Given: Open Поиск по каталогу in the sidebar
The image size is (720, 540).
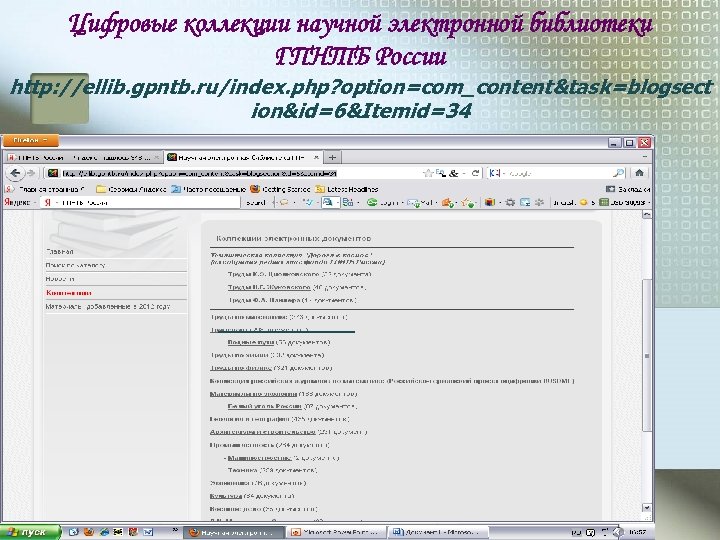Looking at the screenshot, I should [75, 265].
